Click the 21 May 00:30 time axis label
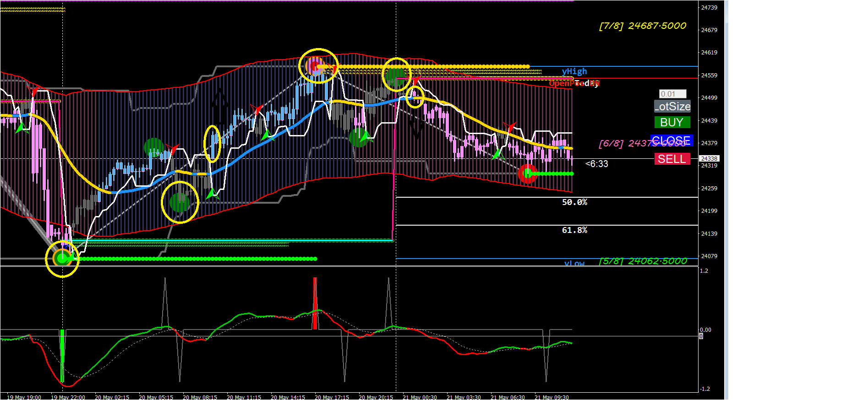 [420, 397]
